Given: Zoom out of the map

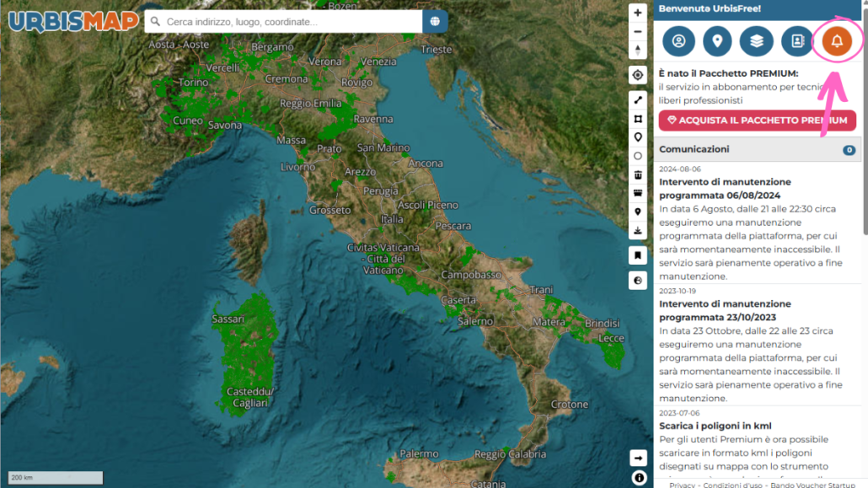Looking at the screenshot, I should (638, 31).
